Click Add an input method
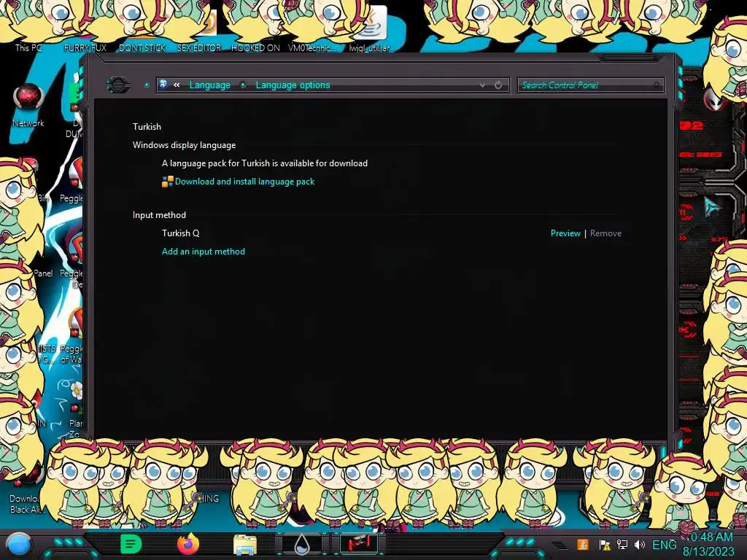The height and width of the screenshot is (560, 747). 204,252
